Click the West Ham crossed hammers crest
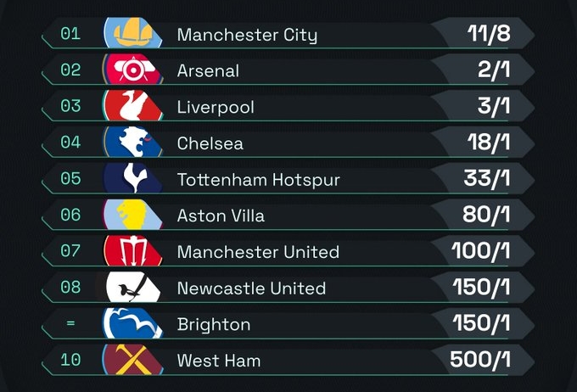The image size is (577, 392). [133, 359]
